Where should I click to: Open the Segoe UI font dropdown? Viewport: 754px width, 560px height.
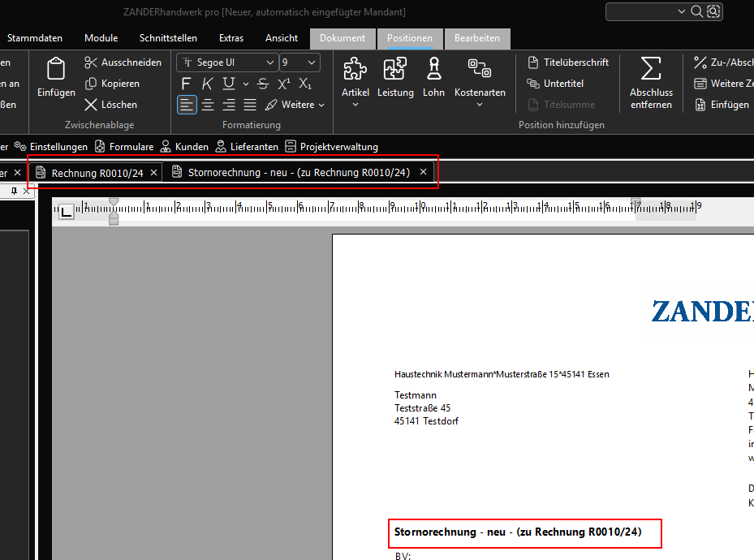pos(228,62)
